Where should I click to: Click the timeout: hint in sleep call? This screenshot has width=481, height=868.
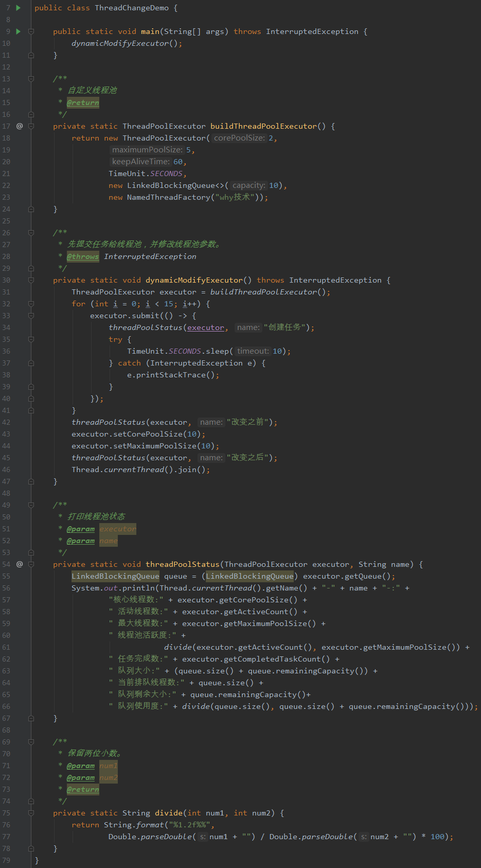click(x=253, y=351)
